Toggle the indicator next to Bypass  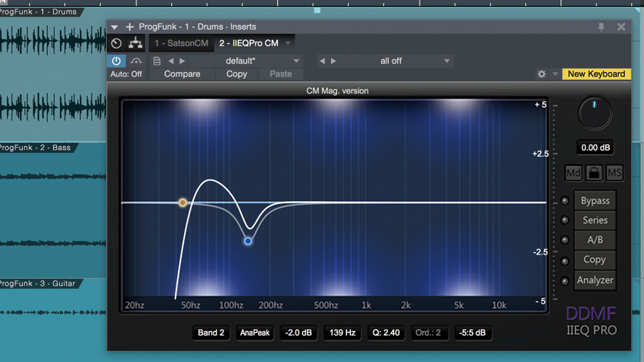click(564, 201)
